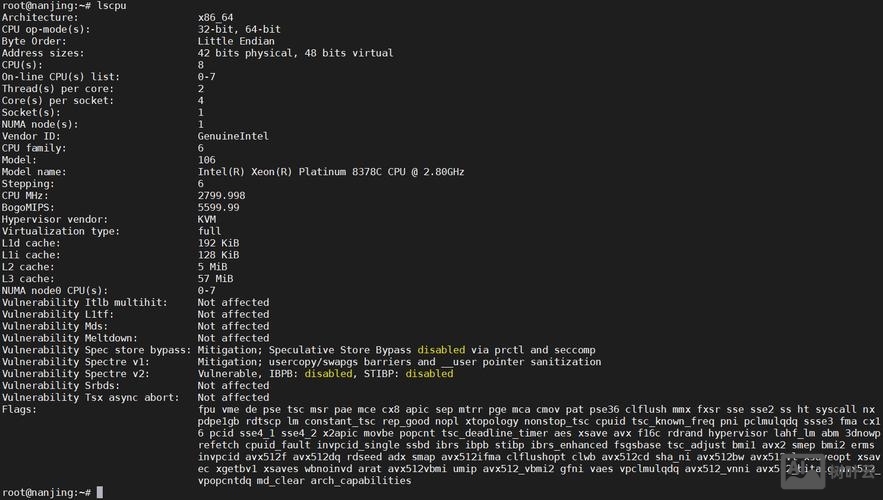Click the 'Vulnerability Meltdown:' label

(69, 338)
